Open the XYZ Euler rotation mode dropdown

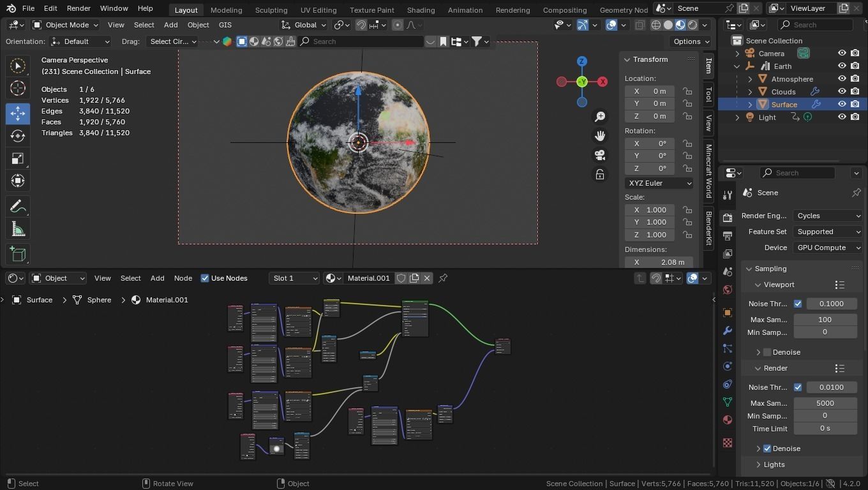(x=659, y=183)
